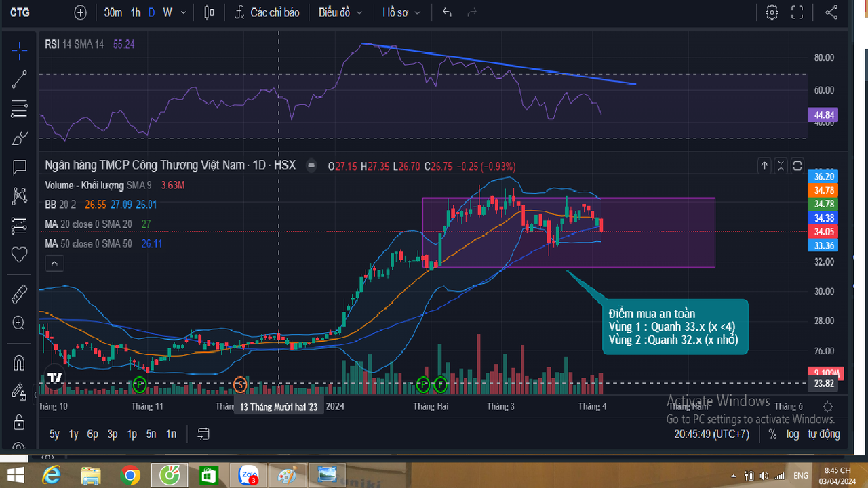868x488 pixels.
Task: Move the chart pane up
Action: pyautogui.click(x=764, y=165)
